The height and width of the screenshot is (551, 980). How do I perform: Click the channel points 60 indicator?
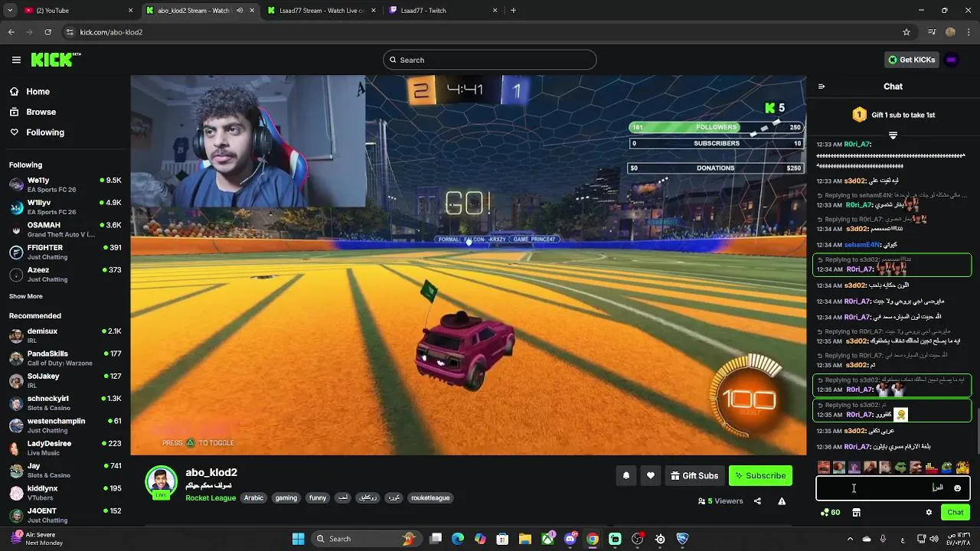point(831,513)
